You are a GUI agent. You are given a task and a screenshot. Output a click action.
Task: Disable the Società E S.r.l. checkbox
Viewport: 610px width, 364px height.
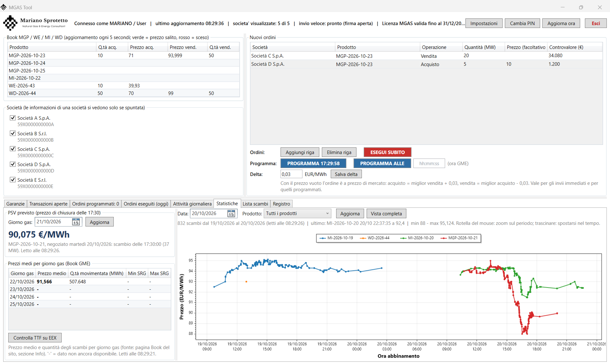[13, 180]
